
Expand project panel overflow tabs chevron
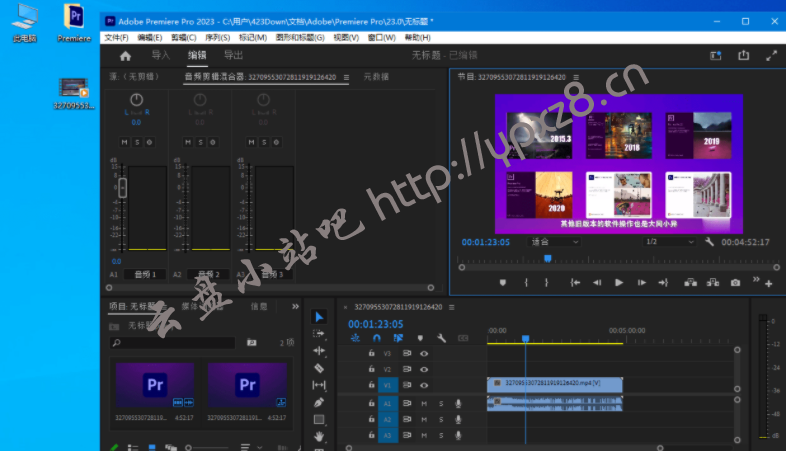295,306
